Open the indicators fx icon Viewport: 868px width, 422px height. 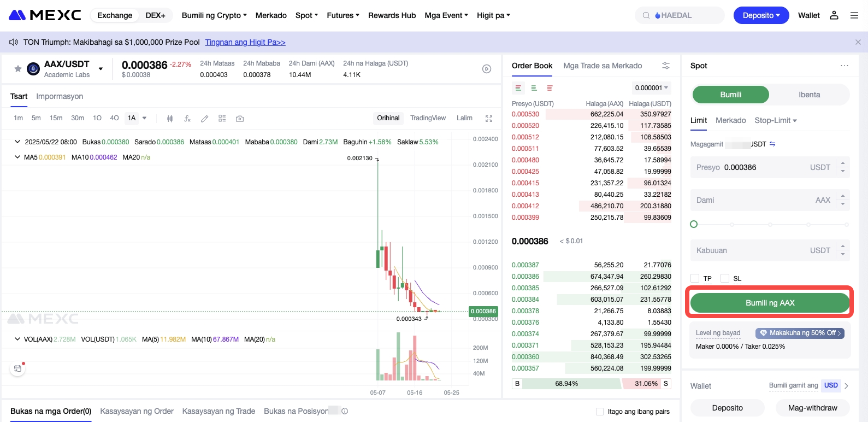(x=187, y=119)
